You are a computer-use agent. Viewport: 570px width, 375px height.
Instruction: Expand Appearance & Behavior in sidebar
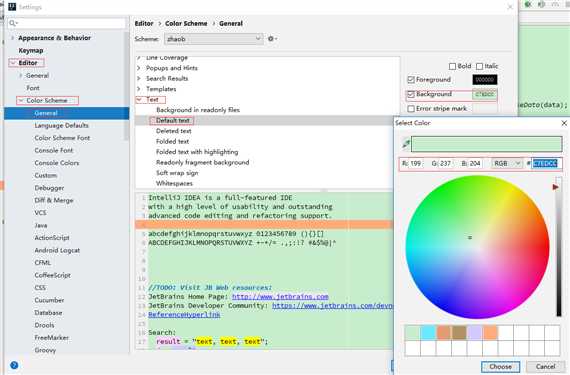pos(13,38)
